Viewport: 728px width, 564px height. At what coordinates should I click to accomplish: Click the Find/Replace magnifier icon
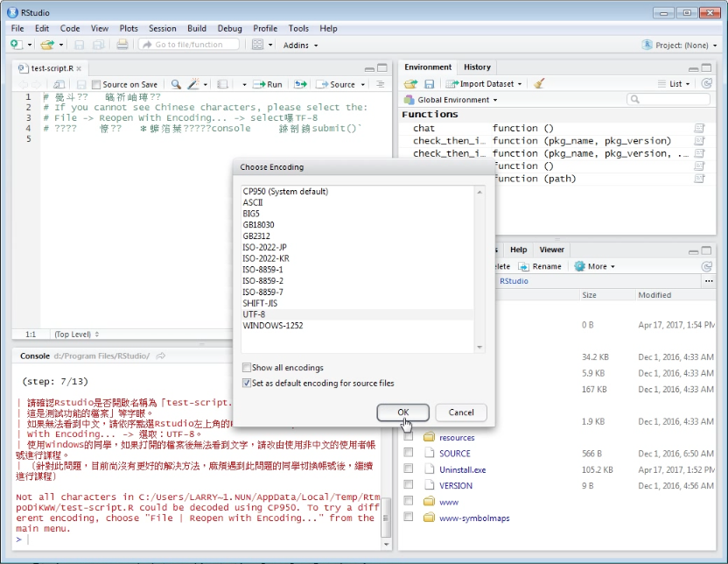click(176, 85)
